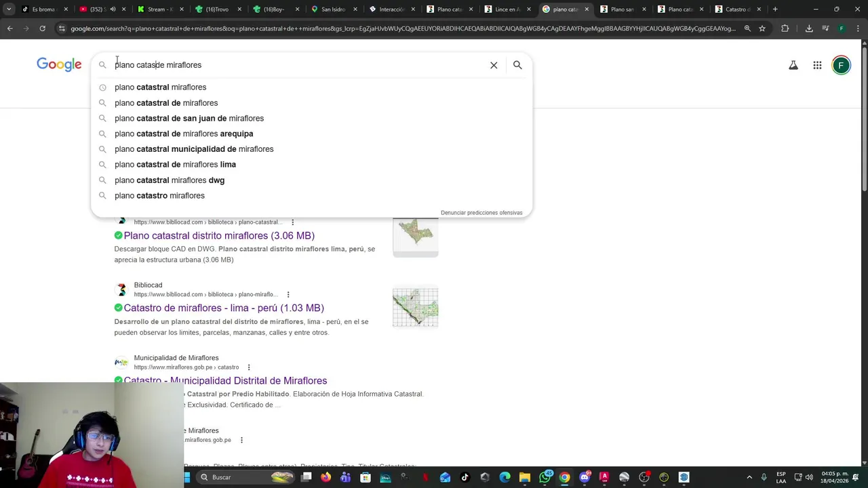Select suggestion 'plano catastral de miraflores arequipa'

311,134
